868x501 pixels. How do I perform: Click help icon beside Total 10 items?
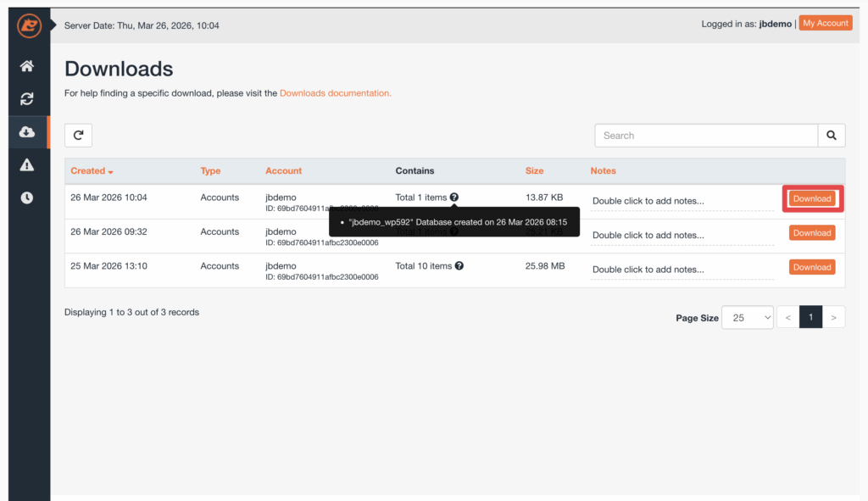(x=459, y=266)
